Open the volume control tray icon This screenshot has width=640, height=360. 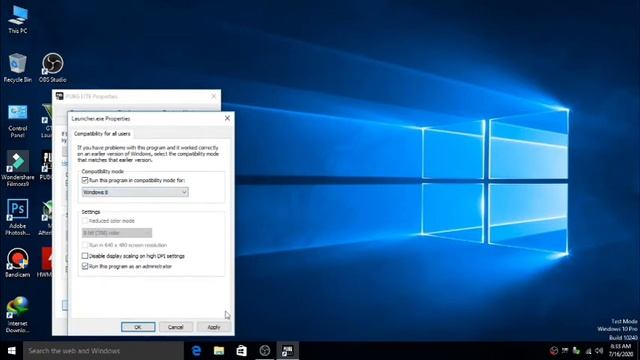pos(599,351)
